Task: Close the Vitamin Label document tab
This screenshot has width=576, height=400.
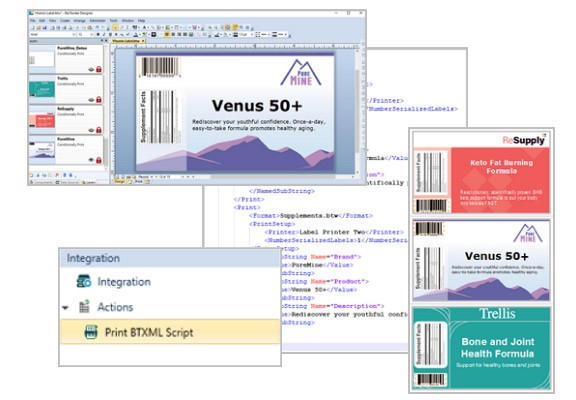Action: click(143, 41)
